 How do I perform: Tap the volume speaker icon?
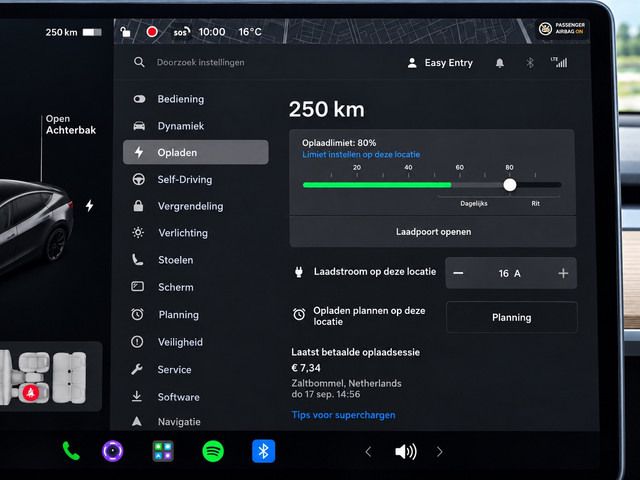[405, 452]
